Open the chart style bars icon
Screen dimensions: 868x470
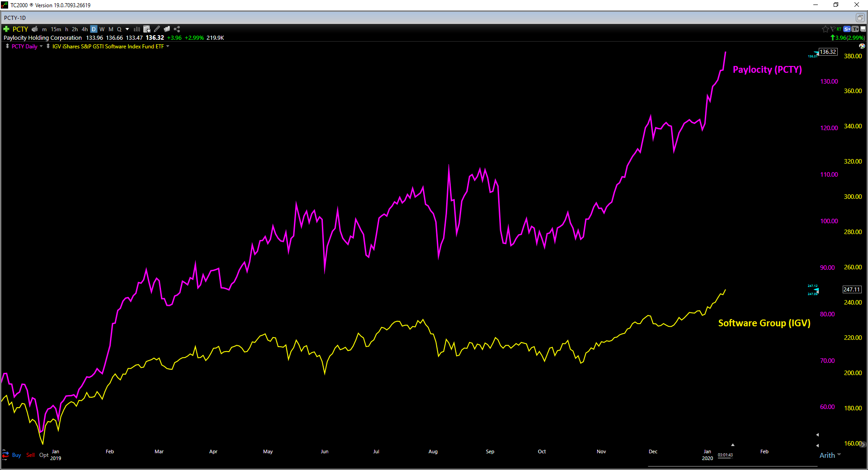click(x=137, y=29)
